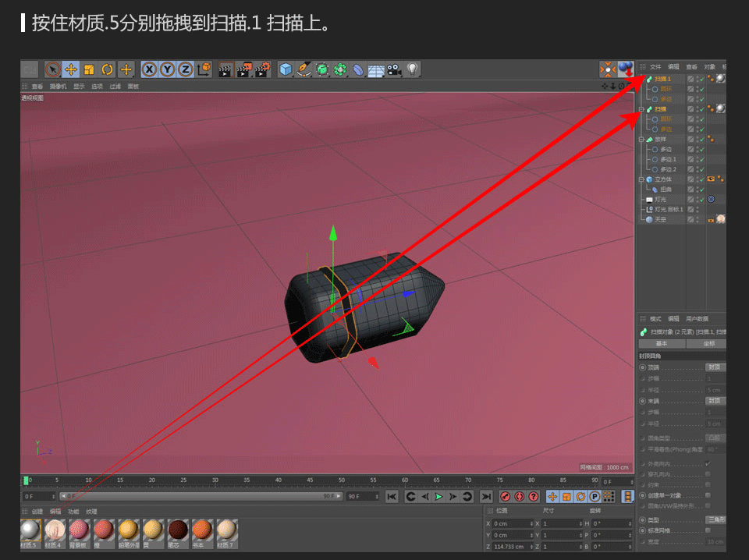The image size is (749, 560).
Task: Click the light bulb icon in the toolbar
Action: click(413, 69)
